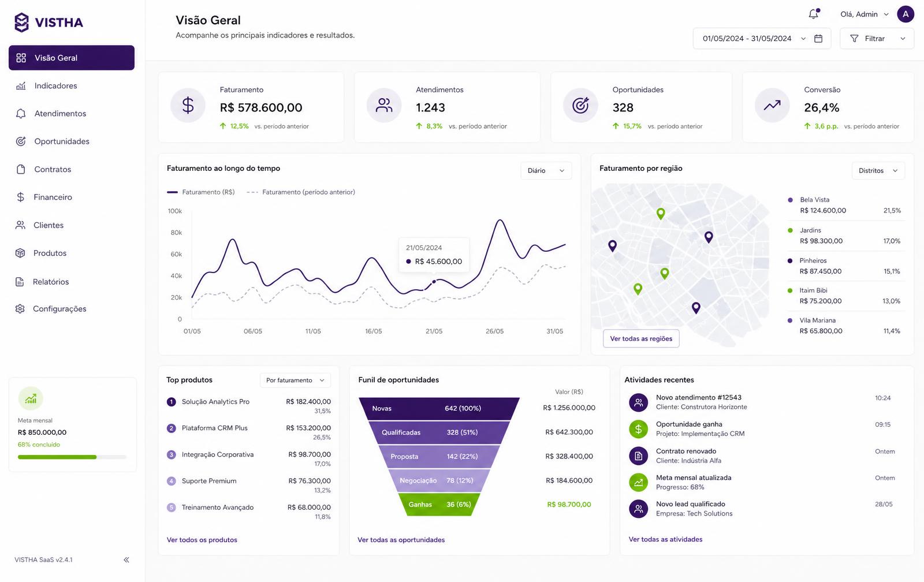Click the Relatórios document icon in sidebar

click(20, 282)
